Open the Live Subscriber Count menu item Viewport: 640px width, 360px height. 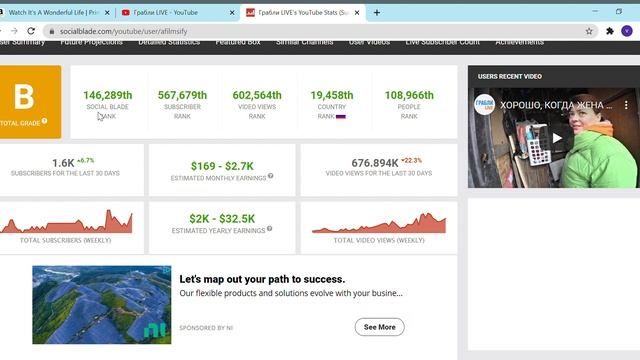[442, 42]
